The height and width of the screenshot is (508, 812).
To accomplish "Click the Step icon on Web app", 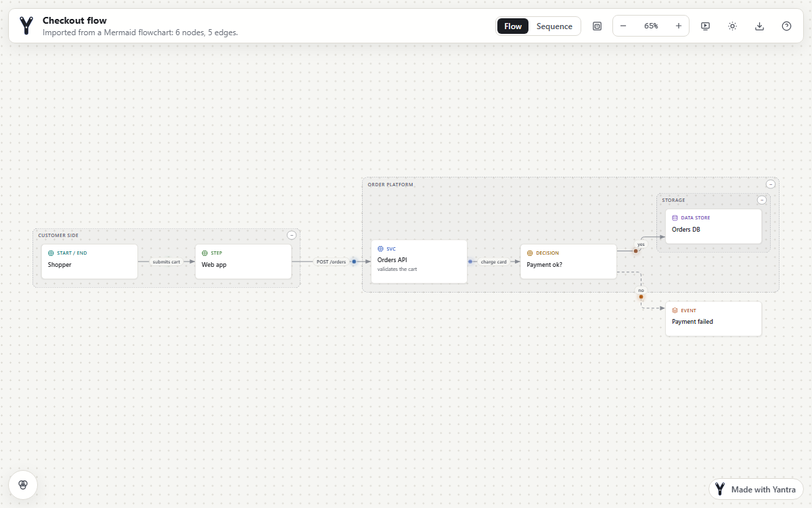I will coord(204,253).
